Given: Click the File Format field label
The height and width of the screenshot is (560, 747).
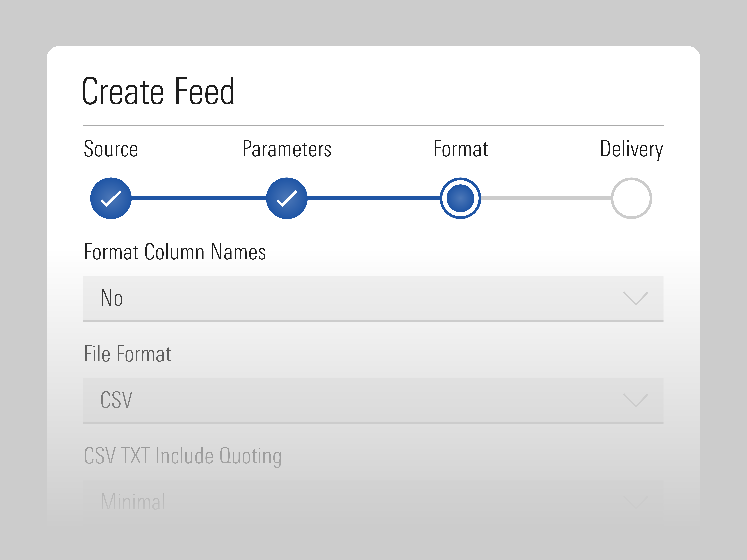Looking at the screenshot, I should pos(127,354).
